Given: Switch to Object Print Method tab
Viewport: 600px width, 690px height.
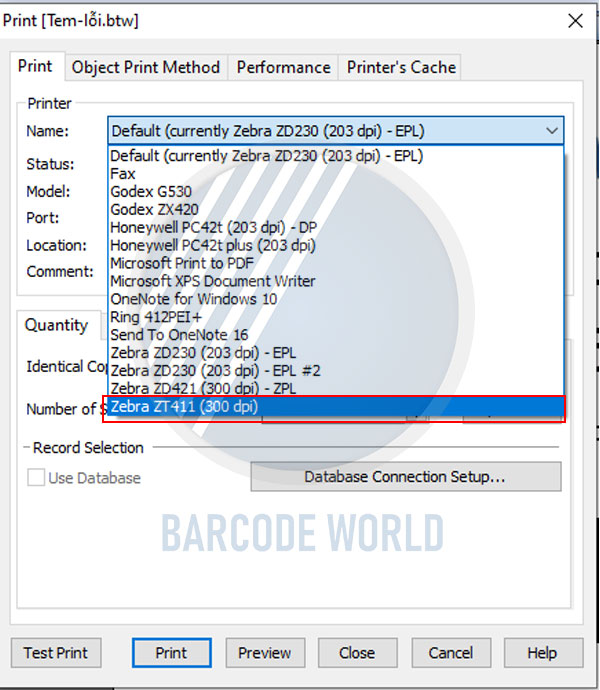Looking at the screenshot, I should pos(146,67).
